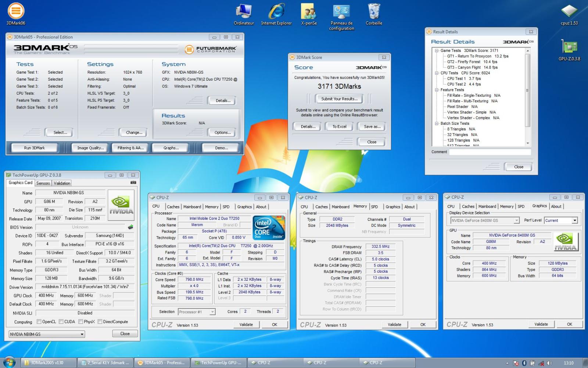Click Change... button under Settings

134,132
